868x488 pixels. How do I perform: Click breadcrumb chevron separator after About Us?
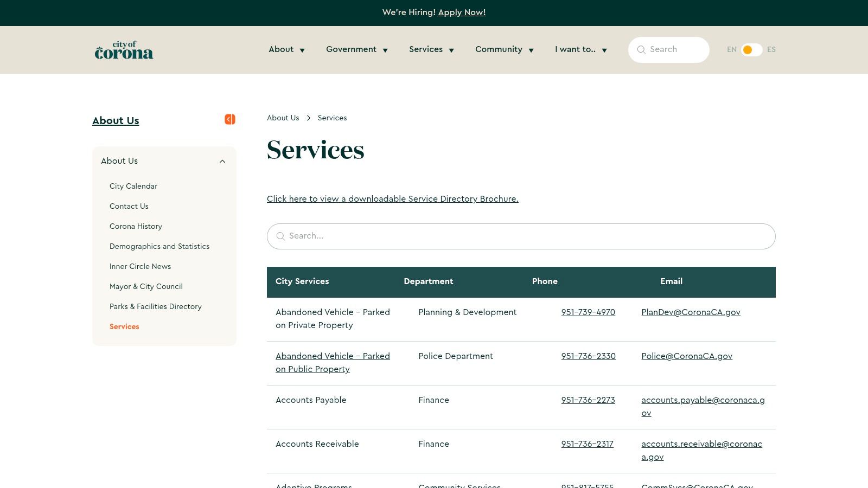click(x=309, y=118)
